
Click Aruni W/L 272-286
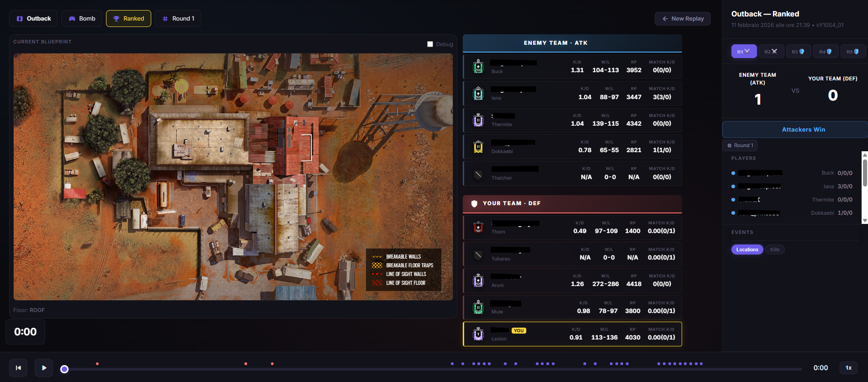605,284
